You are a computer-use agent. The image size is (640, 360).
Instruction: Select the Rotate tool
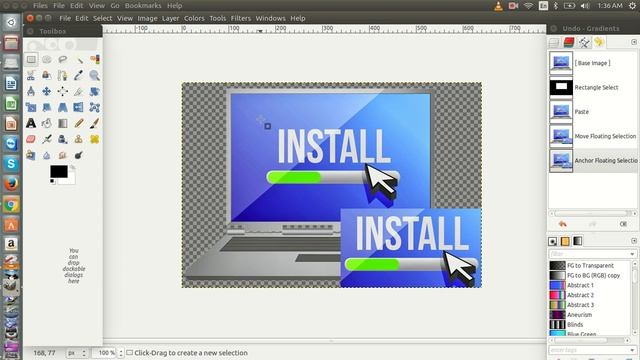94,91
